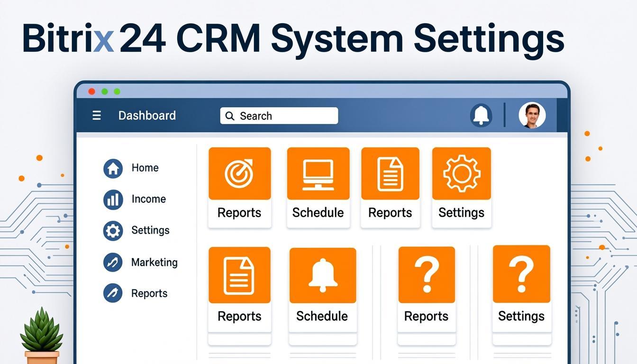Choose the Marketing icon in the sidebar
637x364 pixels.
coord(113,262)
